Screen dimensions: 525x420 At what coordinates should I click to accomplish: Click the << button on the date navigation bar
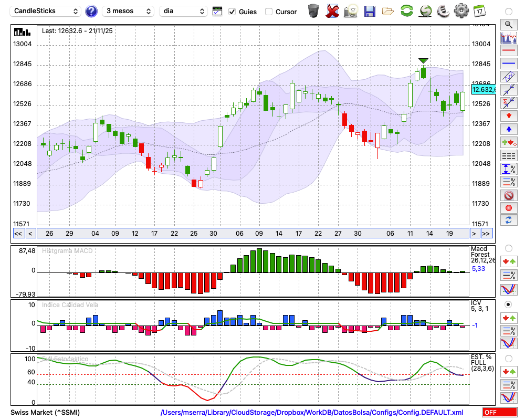click(18, 234)
